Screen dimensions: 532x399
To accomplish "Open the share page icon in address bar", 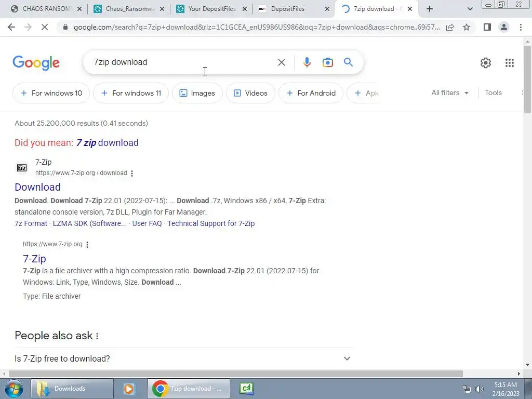I will (450, 27).
